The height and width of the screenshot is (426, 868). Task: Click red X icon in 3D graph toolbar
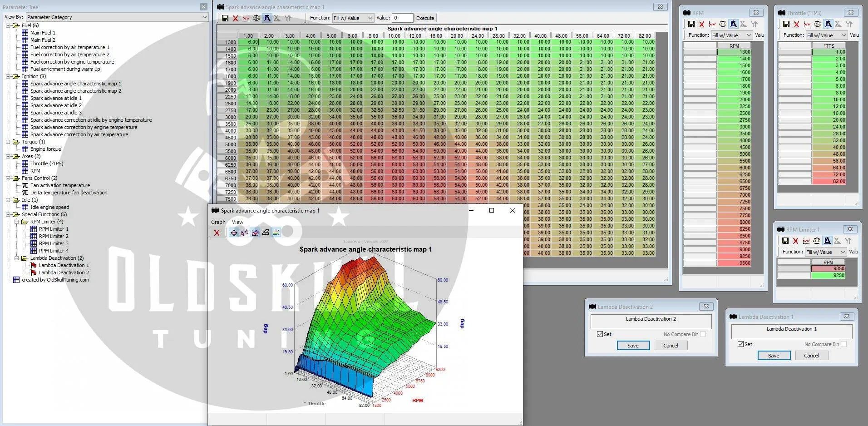point(217,233)
